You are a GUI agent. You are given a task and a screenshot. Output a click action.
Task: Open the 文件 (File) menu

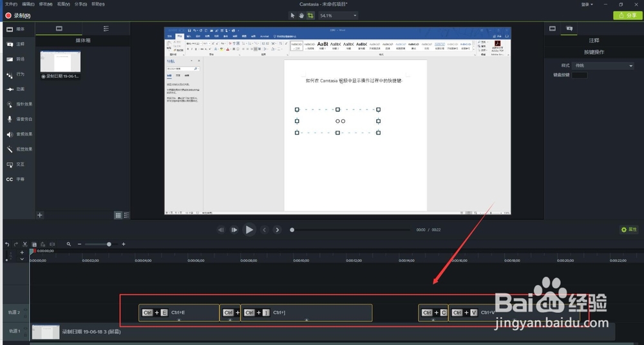11,4
